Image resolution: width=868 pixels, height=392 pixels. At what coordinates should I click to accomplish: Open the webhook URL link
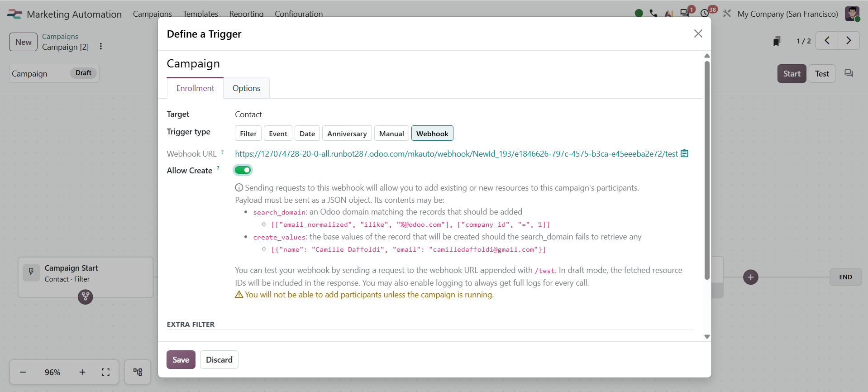click(x=456, y=154)
